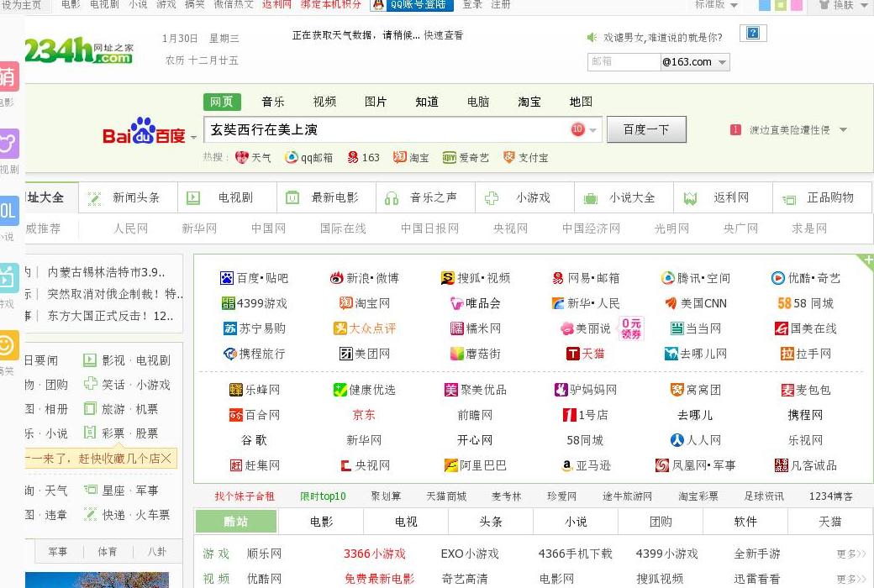Click the red number 10 badge in search box

pyautogui.click(x=577, y=129)
